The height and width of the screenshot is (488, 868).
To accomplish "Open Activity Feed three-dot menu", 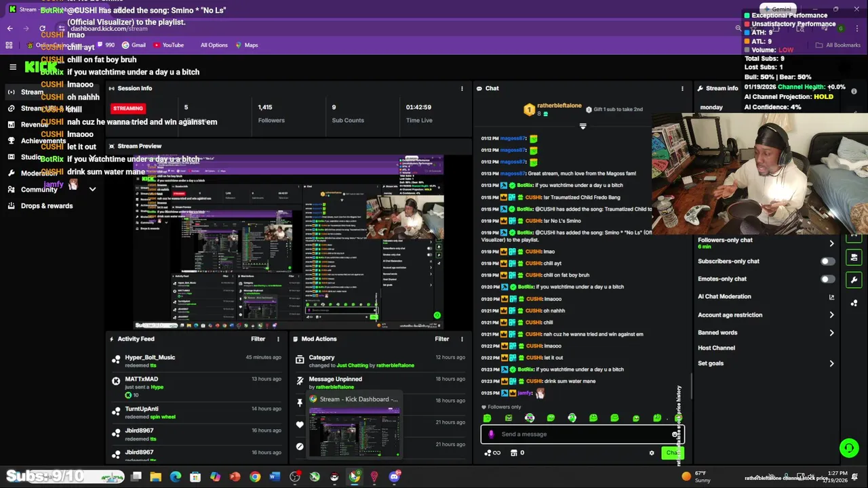I will pos(277,339).
